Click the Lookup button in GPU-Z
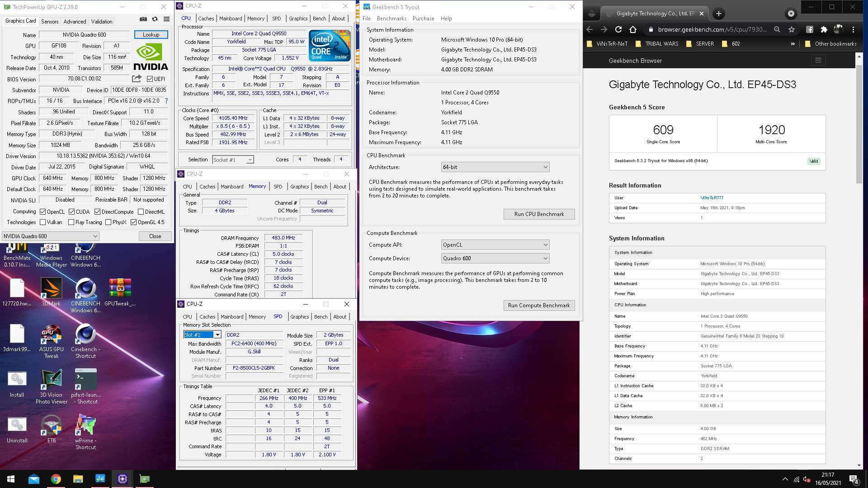 click(151, 34)
